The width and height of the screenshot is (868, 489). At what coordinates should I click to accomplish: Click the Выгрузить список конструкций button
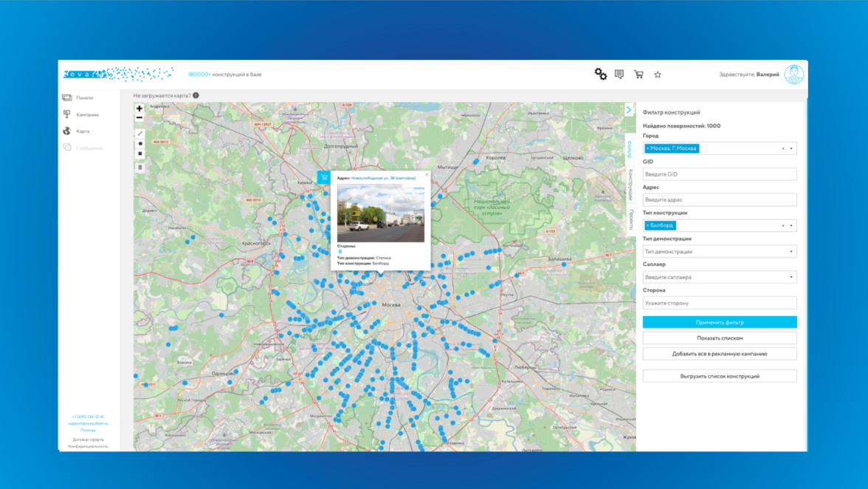pyautogui.click(x=719, y=376)
